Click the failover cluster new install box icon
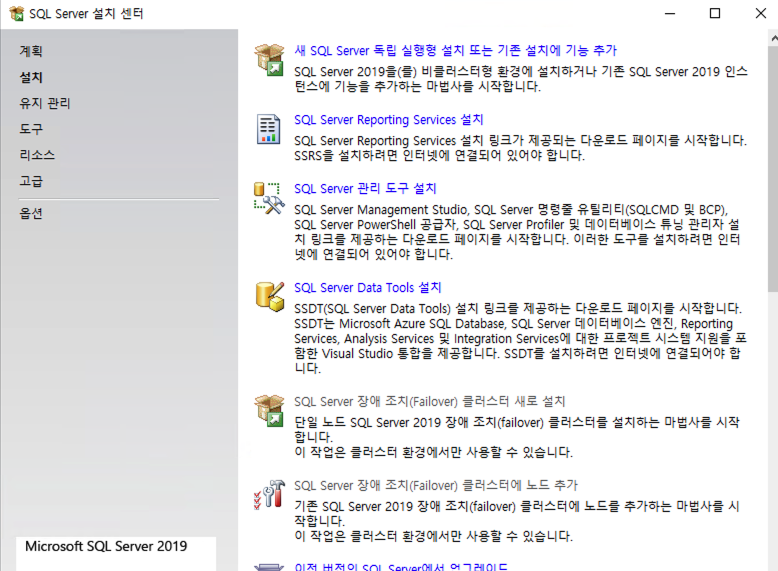This screenshot has width=778, height=571. coord(269,411)
